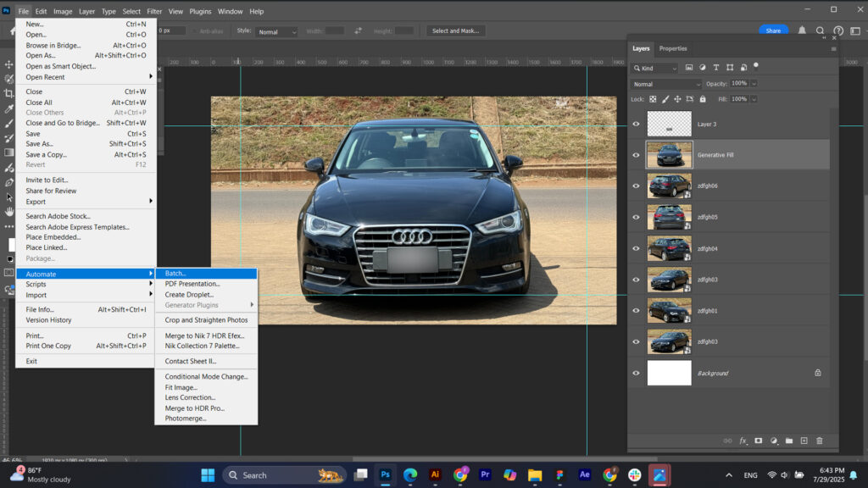This screenshot has height=488, width=868.
Task: Open Illustrator from the taskbar
Action: 435,474
